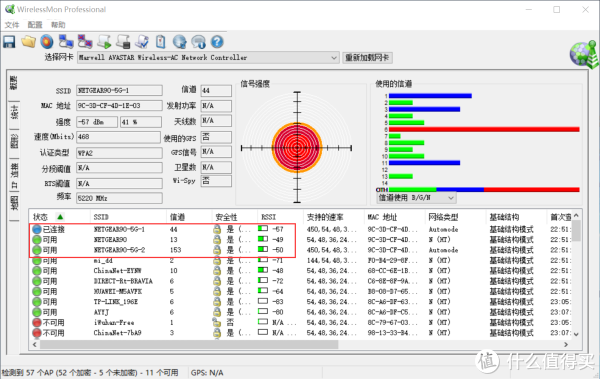The image size is (600, 379).
Task: Open the 配置 menu
Action: [x=35, y=25]
